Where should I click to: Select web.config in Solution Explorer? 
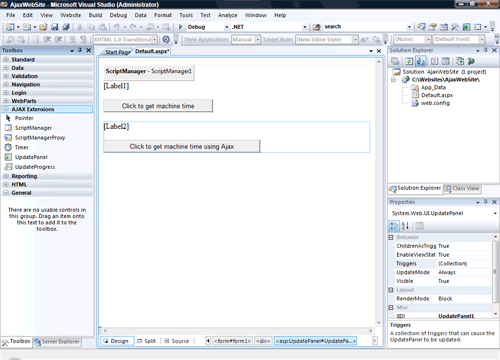click(x=435, y=103)
